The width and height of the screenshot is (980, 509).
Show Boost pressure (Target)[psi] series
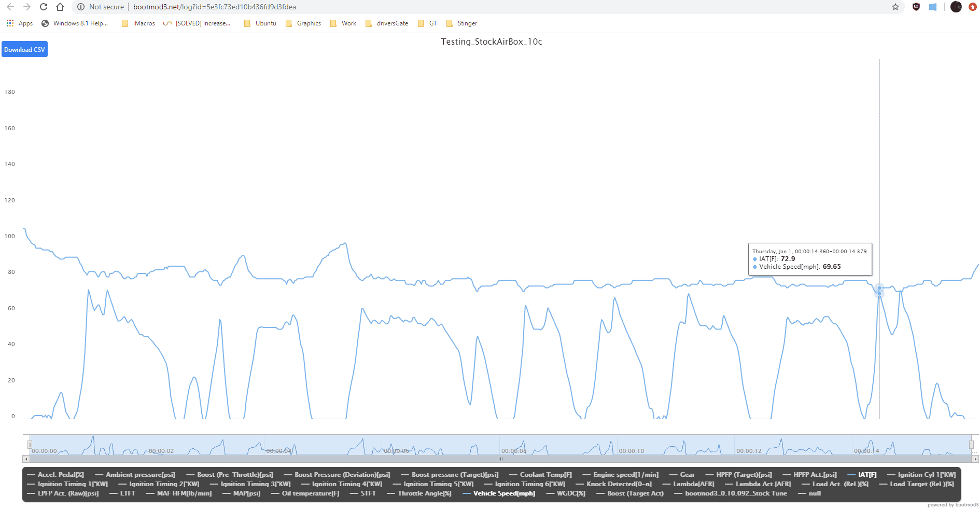[x=450, y=475]
